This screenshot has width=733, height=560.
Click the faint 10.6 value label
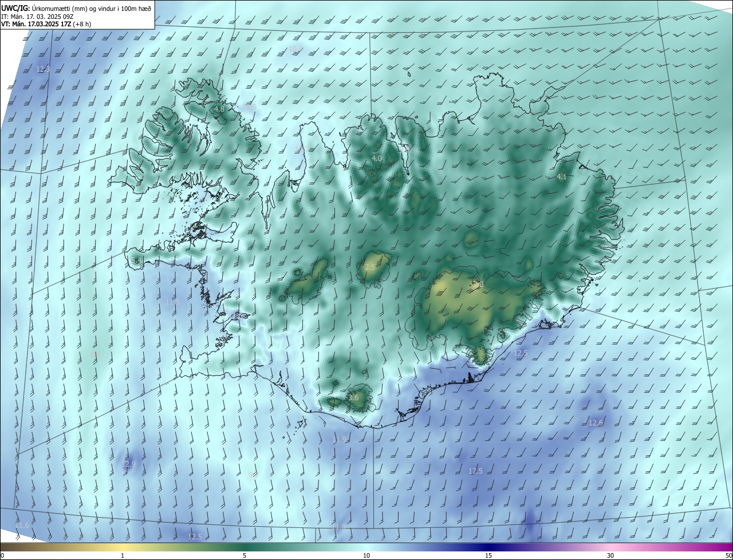pyautogui.click(x=295, y=49)
